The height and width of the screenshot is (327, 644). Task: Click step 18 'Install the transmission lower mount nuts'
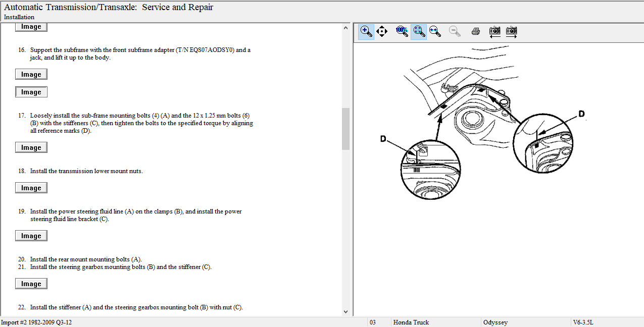click(x=86, y=171)
